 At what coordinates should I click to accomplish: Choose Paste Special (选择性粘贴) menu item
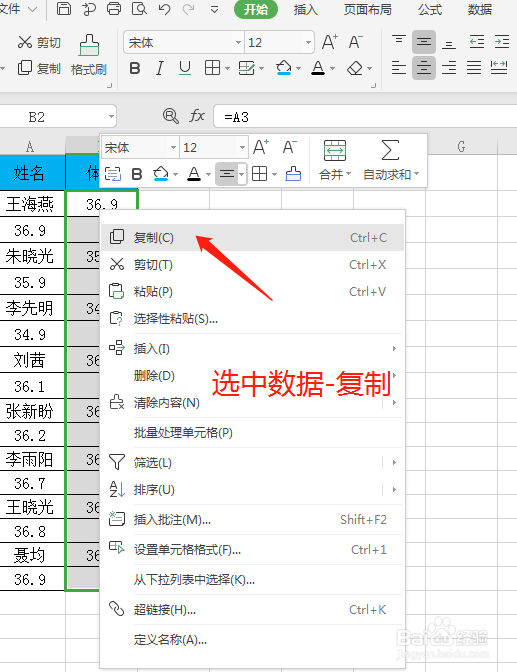point(252,318)
